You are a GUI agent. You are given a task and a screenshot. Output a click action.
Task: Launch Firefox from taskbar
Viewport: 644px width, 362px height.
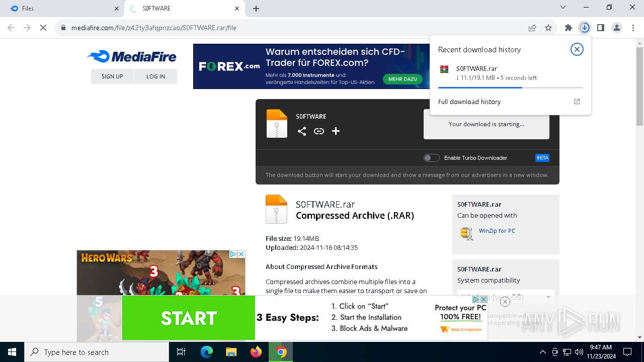point(256,352)
